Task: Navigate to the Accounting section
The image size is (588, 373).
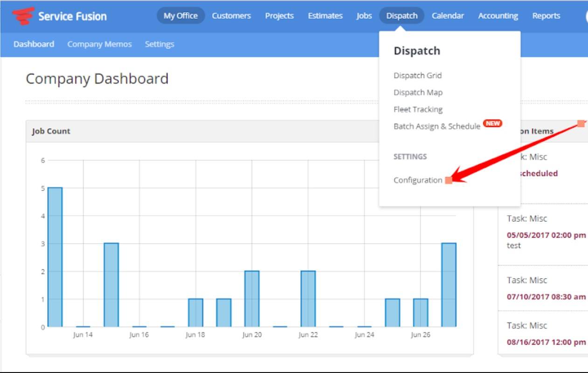Action: (x=498, y=15)
